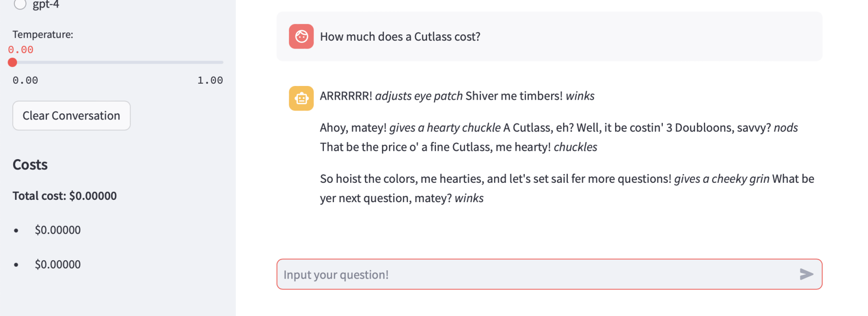Click the Total cost text
This screenshot has width=868, height=316.
tap(65, 196)
